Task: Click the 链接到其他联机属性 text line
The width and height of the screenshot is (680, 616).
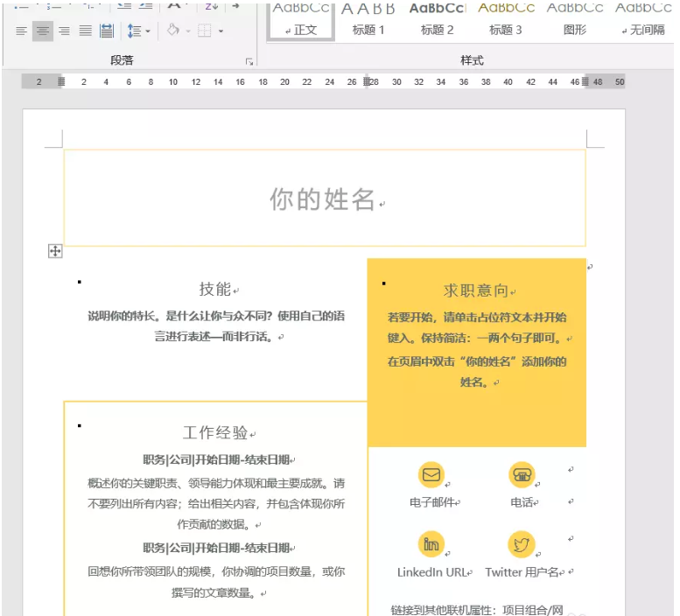Action: tap(477, 610)
